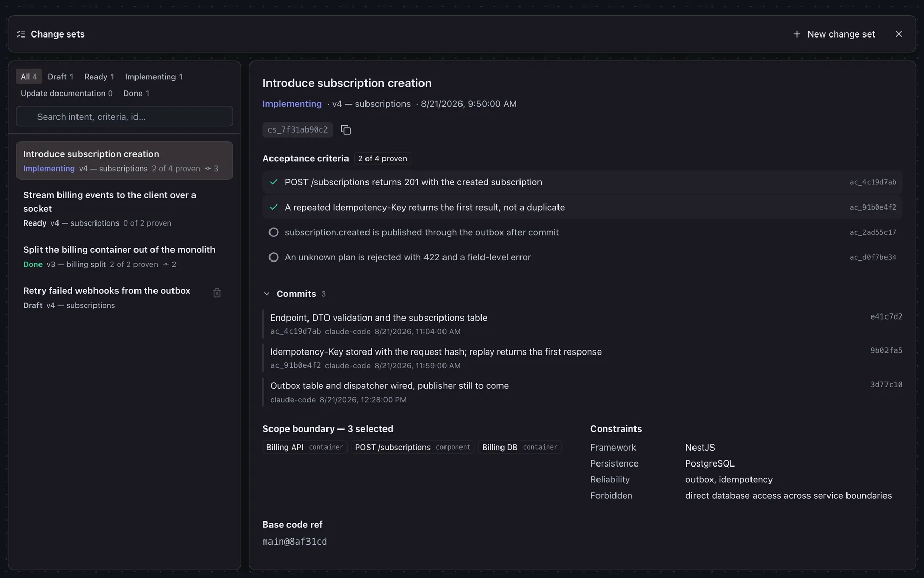
Task: Show All 4 change sets
Action: 29,77
